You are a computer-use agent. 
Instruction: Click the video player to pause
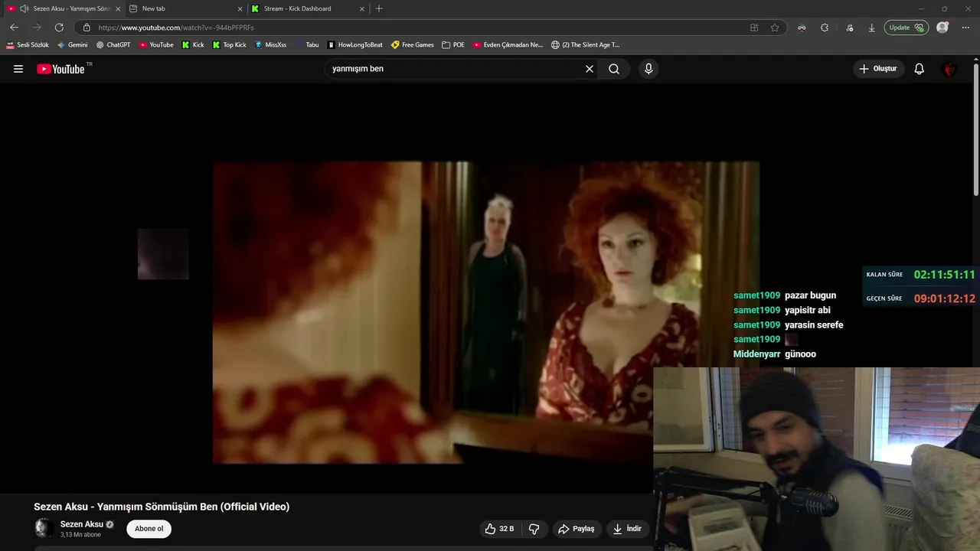pos(486,312)
